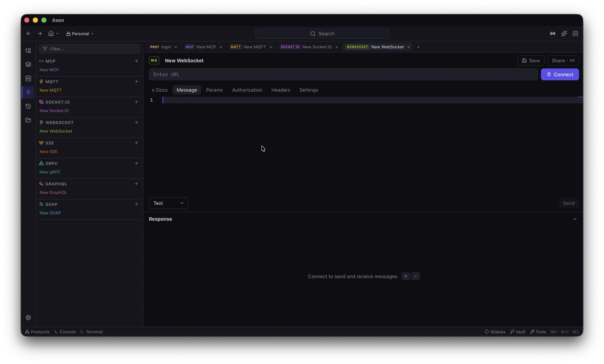
Task: Open the tree structure icon in left rail
Action: pos(28,50)
